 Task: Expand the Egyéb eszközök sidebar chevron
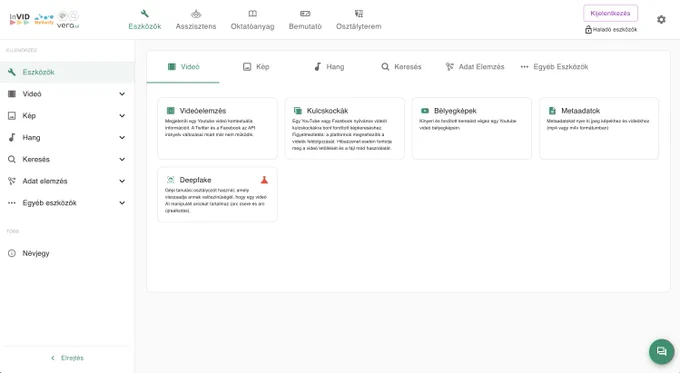122,203
